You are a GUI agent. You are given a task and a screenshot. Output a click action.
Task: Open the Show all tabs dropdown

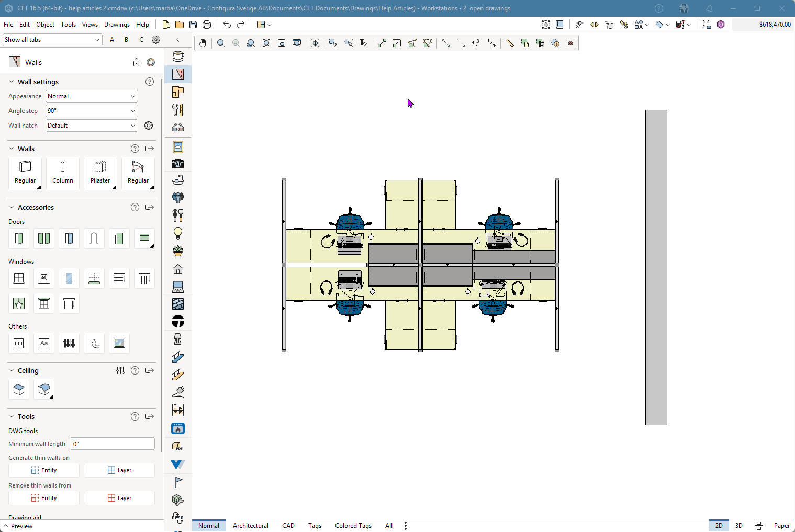coord(52,40)
